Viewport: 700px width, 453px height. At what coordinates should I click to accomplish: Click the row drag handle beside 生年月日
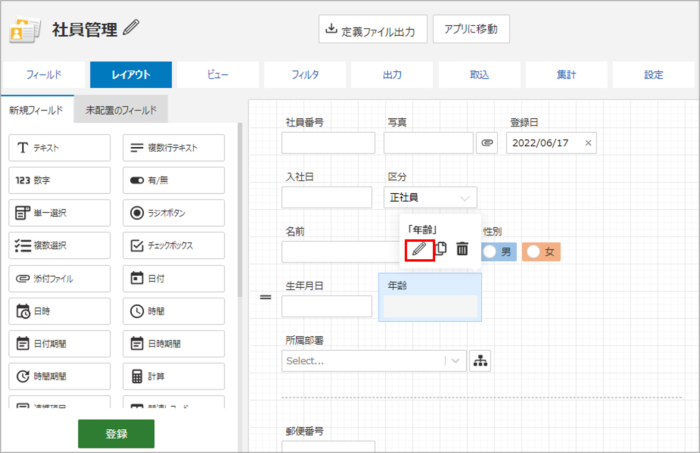[x=266, y=297]
